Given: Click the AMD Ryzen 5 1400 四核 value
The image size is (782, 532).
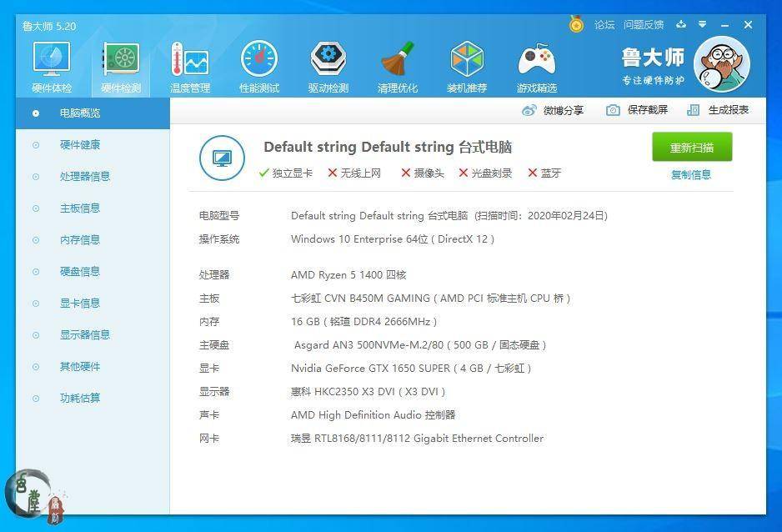Looking at the screenshot, I should pos(348,274).
